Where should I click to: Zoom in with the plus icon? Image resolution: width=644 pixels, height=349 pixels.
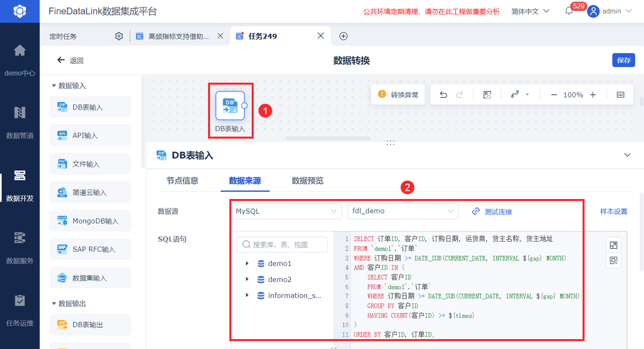click(x=593, y=95)
